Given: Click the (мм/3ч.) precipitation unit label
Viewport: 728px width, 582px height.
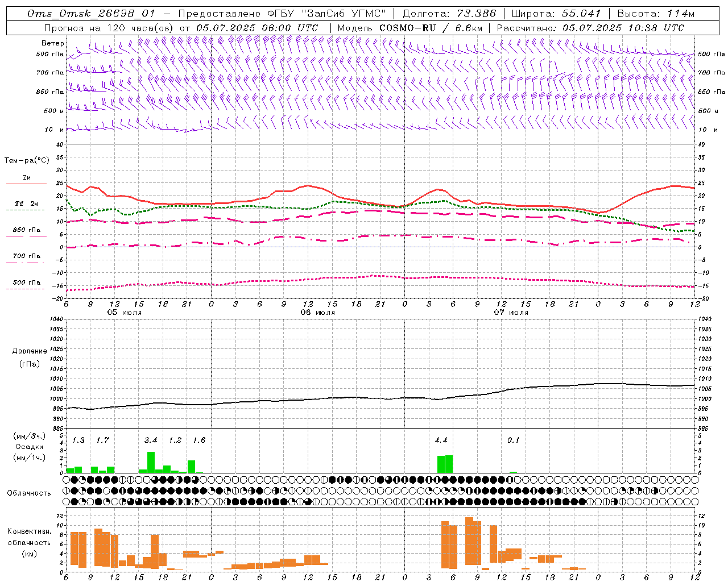Looking at the screenshot, I should (x=29, y=436).
